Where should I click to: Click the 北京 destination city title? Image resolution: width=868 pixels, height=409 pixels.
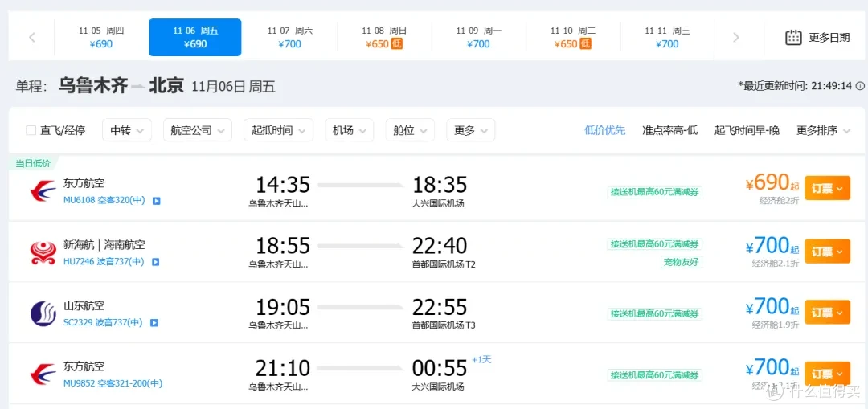[166, 86]
